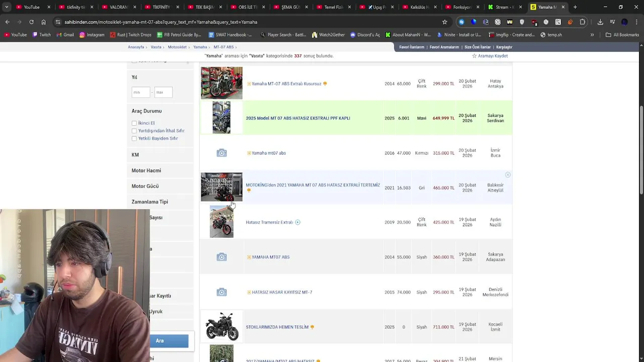Tick the Yetkili Bayiden Sıfır checkbox

click(134, 138)
